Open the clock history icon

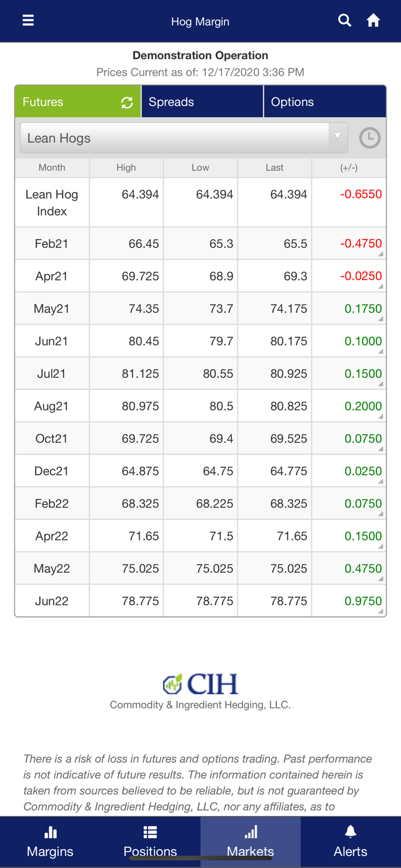tap(370, 138)
